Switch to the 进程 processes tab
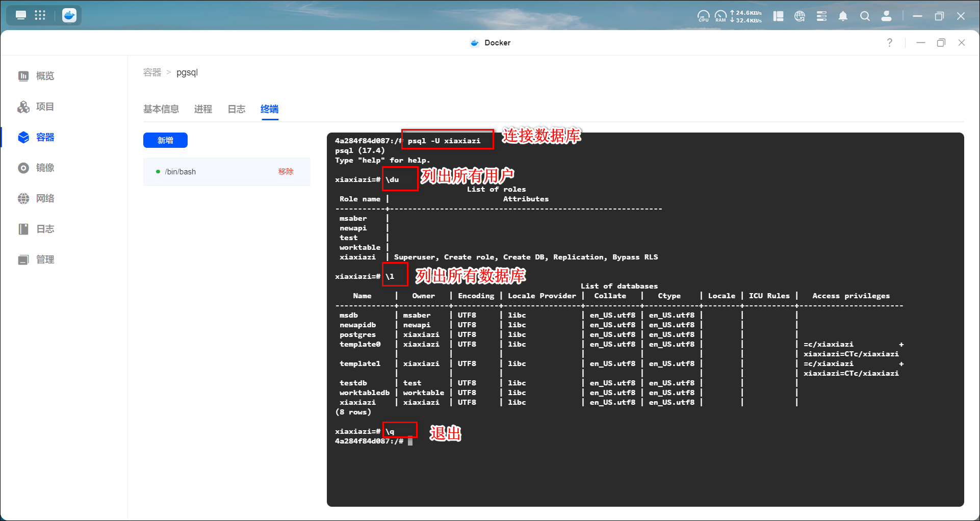 (203, 109)
